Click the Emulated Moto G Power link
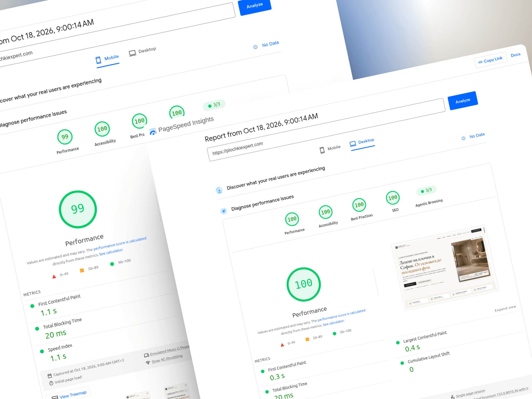The width and height of the screenshot is (532, 399). (x=170, y=351)
